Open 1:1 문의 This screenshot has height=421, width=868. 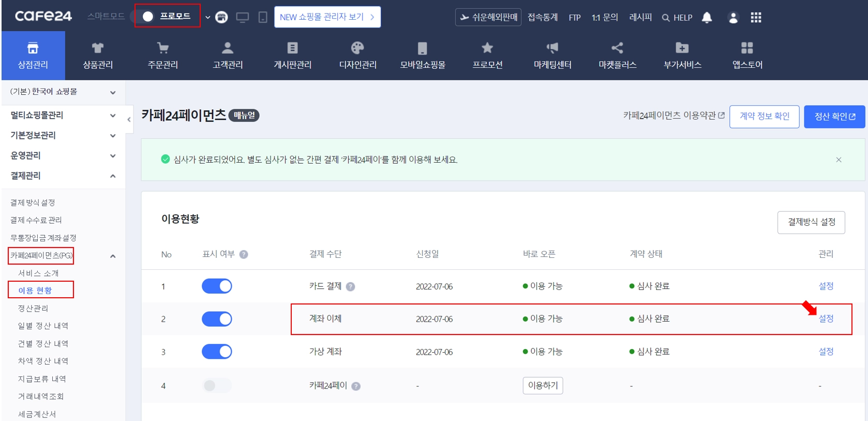(x=605, y=17)
